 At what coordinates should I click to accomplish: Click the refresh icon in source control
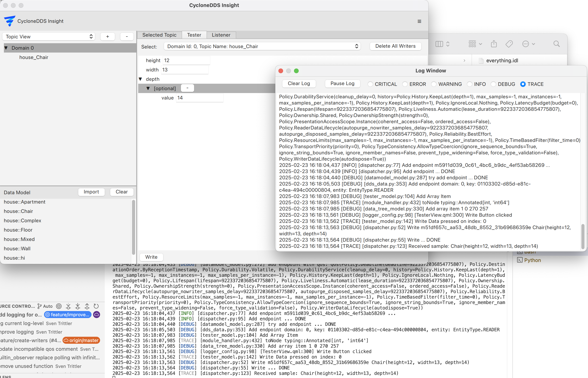(x=96, y=306)
